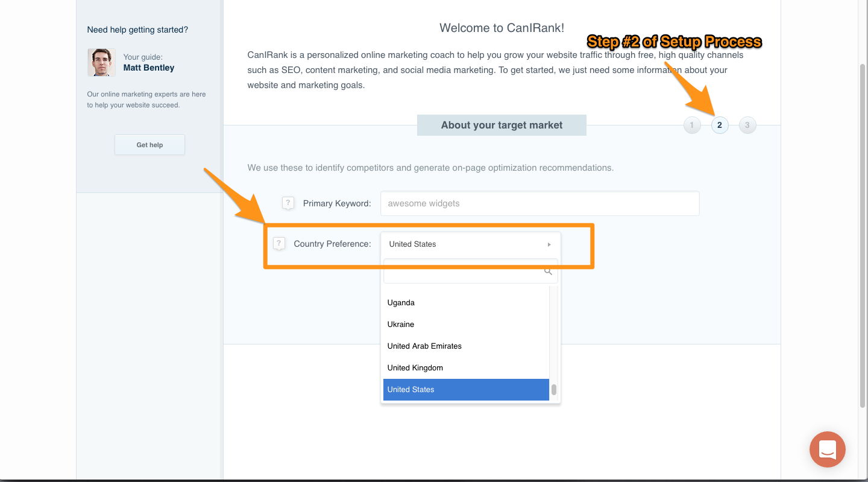Click the Get help button
This screenshot has width=868, height=482.
coord(149,145)
